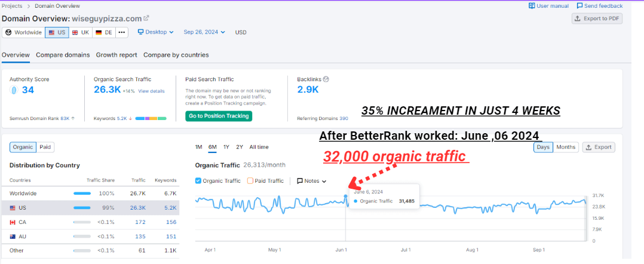Export the report to PDF
The height and width of the screenshot is (264, 644).
pos(597,19)
